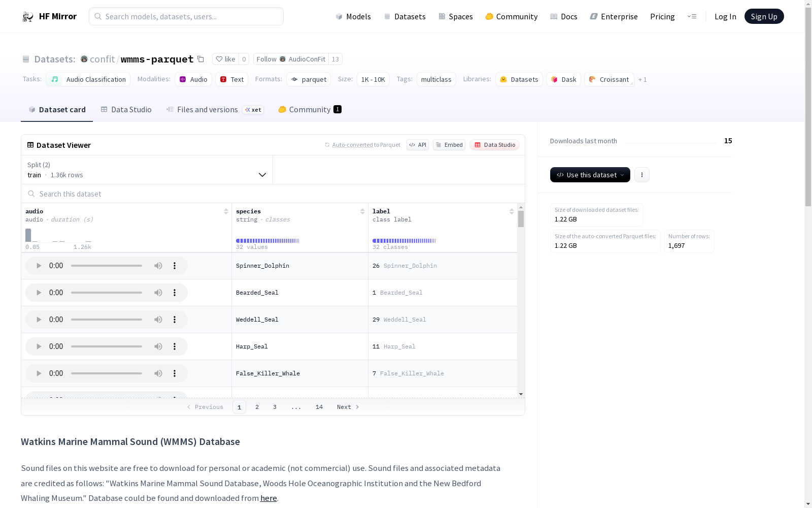This screenshot has width=812, height=508.
Task: Open audio options menu for Spinner_Dolphin row
Action: pyautogui.click(x=175, y=266)
